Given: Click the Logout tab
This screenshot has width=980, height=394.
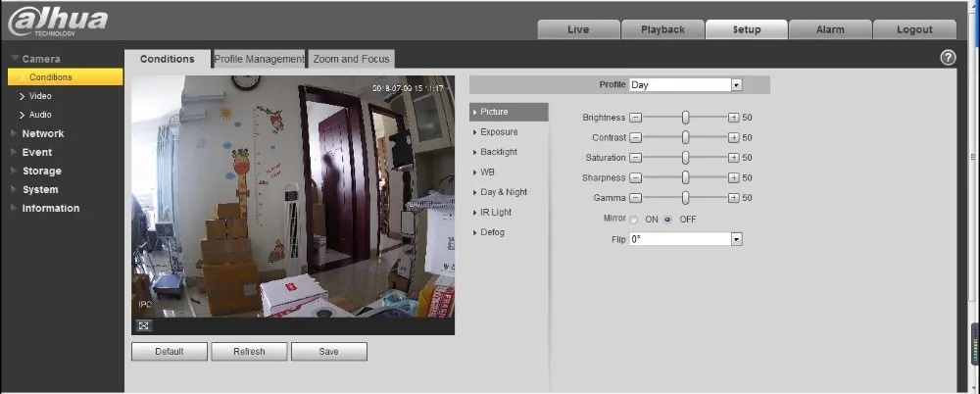Looking at the screenshot, I should pyautogui.click(x=914, y=29).
